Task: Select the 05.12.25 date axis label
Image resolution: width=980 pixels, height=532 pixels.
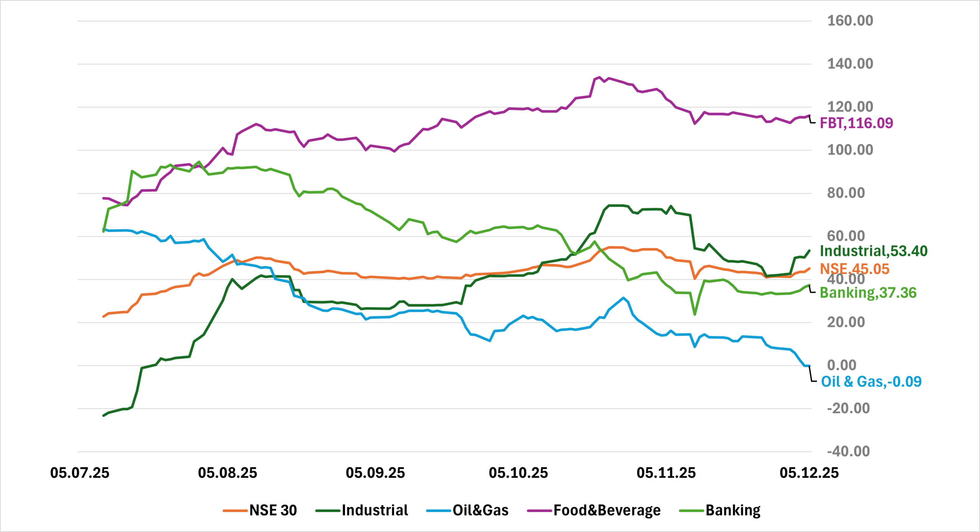Action: coord(809,473)
